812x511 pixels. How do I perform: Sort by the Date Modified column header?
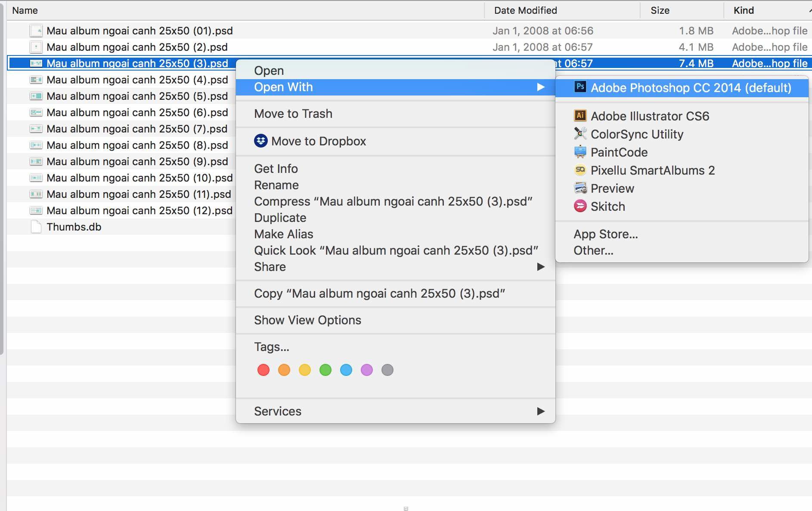562,10
